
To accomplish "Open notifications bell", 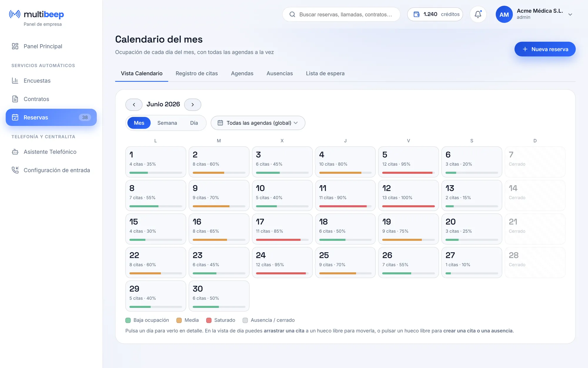I will point(478,14).
